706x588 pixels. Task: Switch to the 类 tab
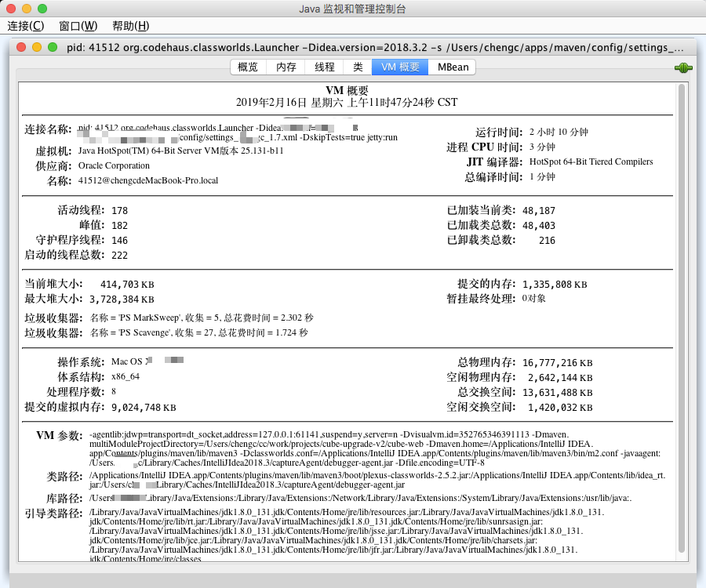tap(358, 67)
